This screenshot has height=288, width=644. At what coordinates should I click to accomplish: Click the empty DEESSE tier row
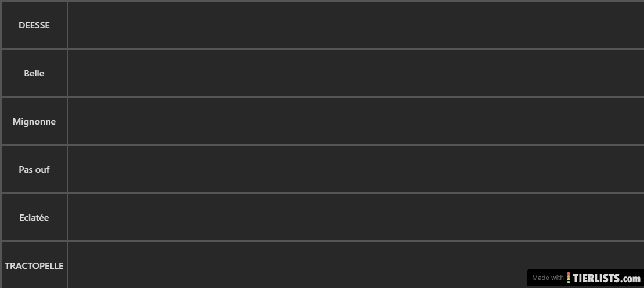point(356,25)
